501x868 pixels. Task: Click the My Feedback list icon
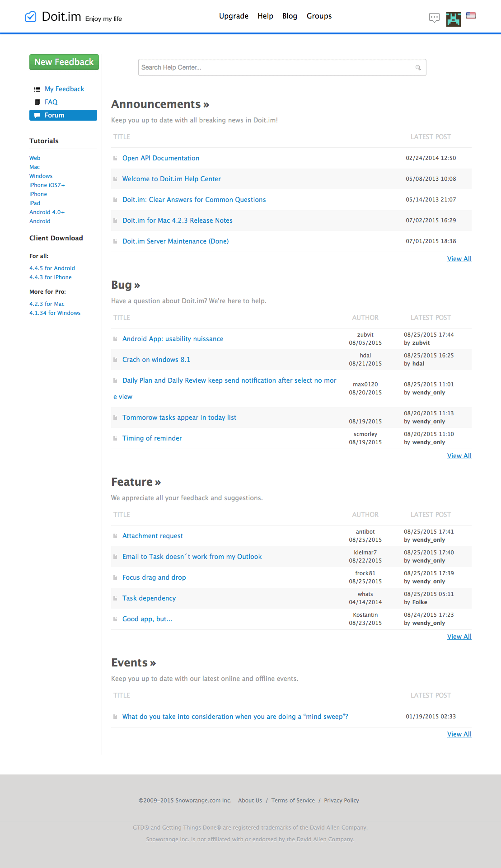click(x=37, y=89)
